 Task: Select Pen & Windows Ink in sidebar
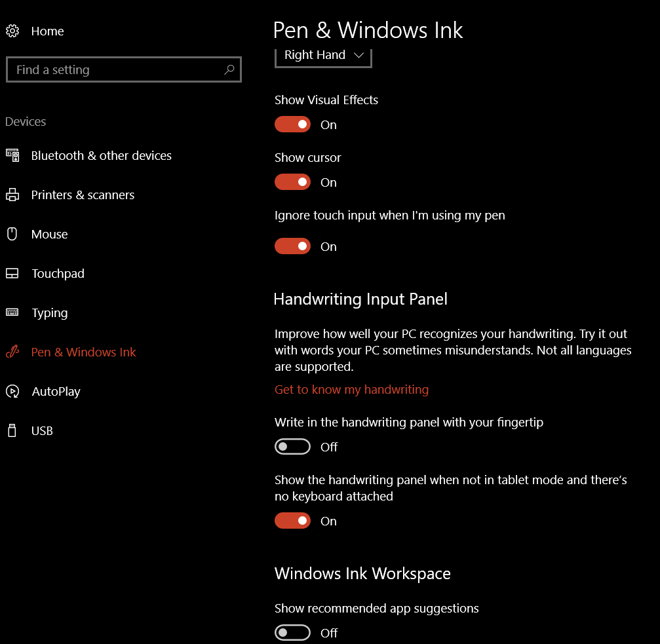pos(83,352)
